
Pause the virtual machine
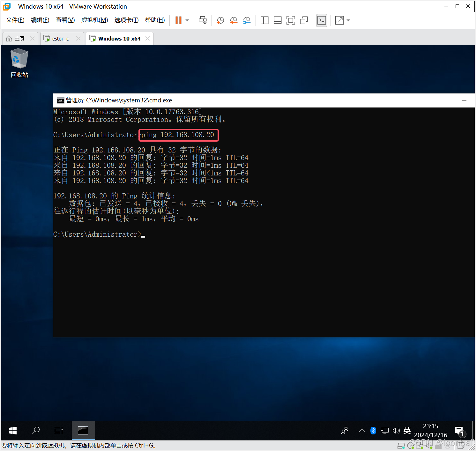pos(178,20)
